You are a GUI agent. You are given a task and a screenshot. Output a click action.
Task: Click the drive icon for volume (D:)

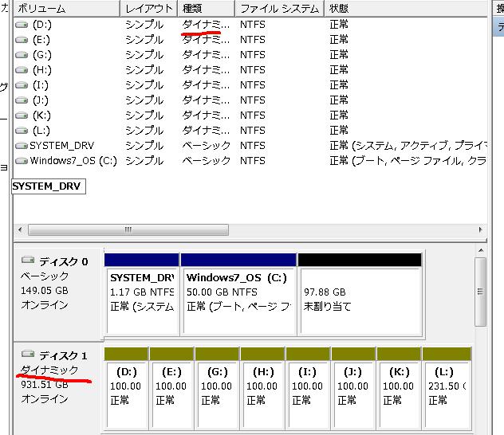pyautogui.click(x=22, y=25)
